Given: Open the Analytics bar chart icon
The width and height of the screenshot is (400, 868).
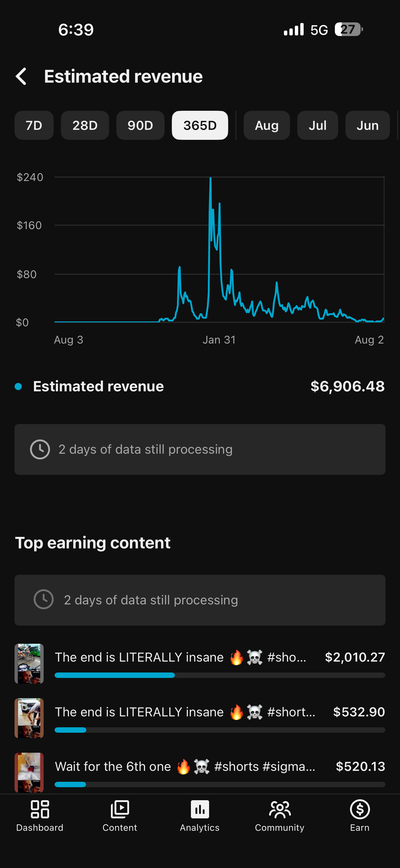Looking at the screenshot, I should [200, 809].
